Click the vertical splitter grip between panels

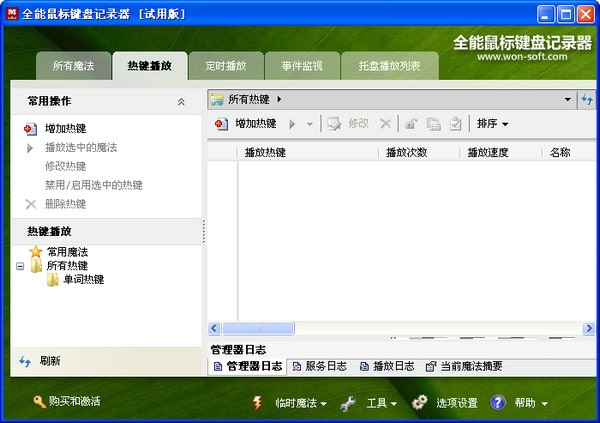coord(204,232)
